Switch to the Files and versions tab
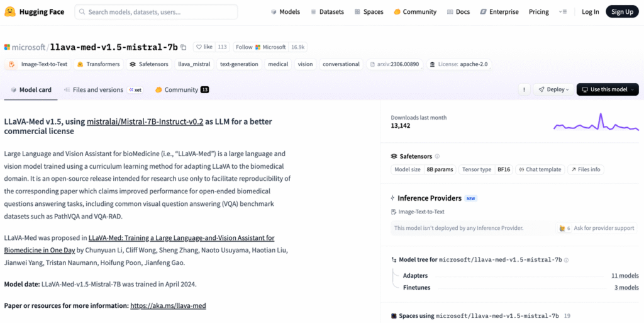This screenshot has height=323, width=644. point(97,90)
